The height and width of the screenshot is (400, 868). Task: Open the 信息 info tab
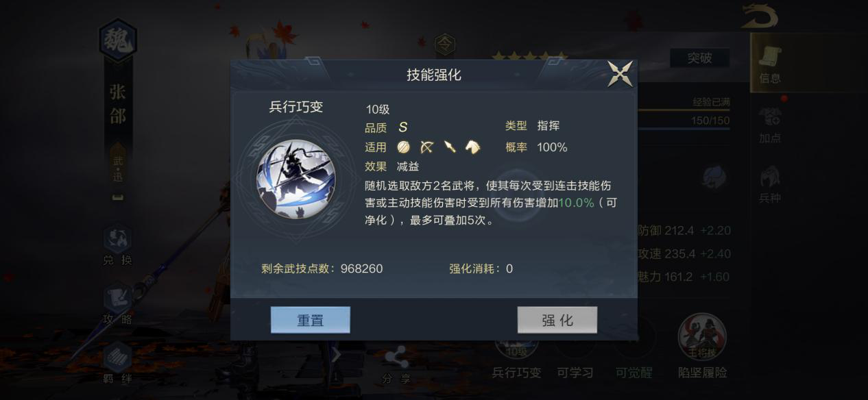point(770,64)
